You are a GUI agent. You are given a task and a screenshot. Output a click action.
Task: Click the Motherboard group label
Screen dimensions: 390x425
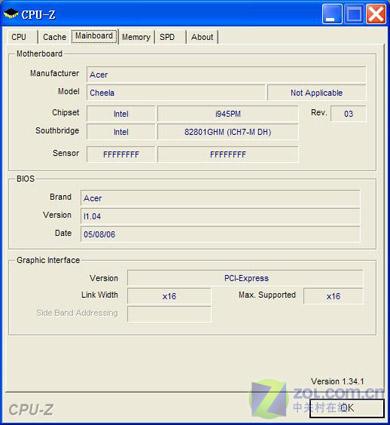(39, 54)
